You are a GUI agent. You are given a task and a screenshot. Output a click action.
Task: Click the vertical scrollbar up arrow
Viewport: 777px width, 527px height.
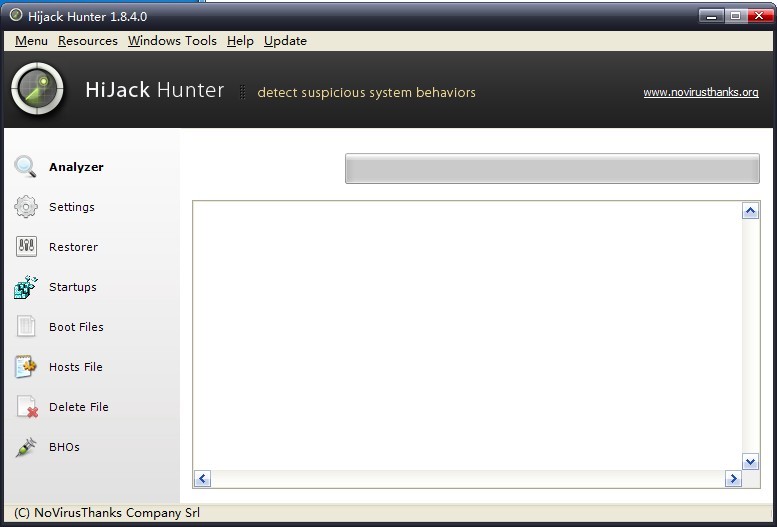coord(751,211)
